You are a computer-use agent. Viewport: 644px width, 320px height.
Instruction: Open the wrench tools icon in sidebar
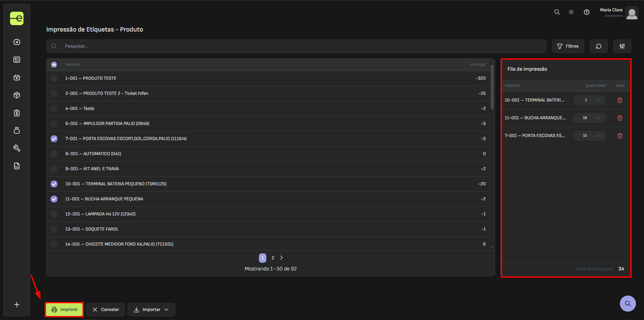[17, 148]
